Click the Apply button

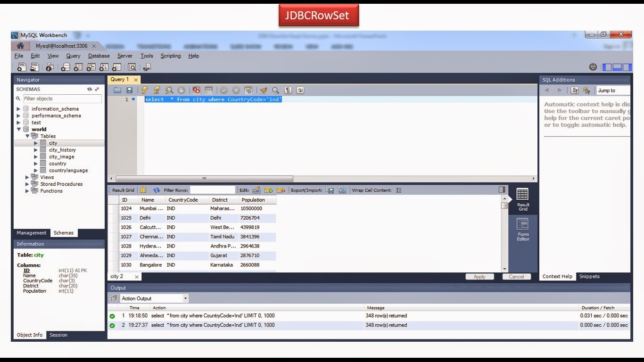479,277
